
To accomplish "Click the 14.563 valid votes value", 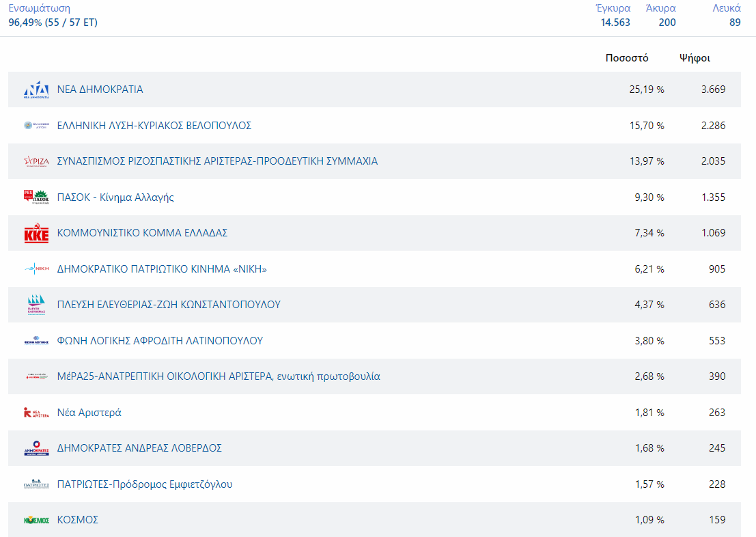I will pyautogui.click(x=615, y=23).
